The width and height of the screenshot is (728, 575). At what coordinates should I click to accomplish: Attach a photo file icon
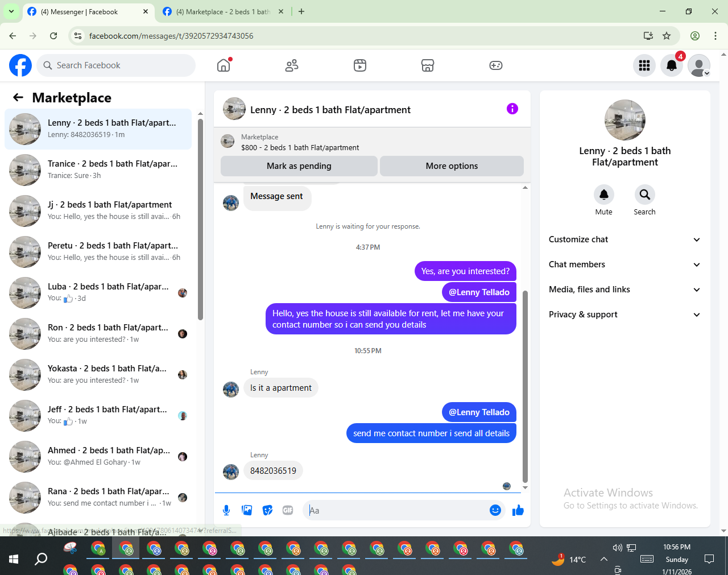(247, 510)
